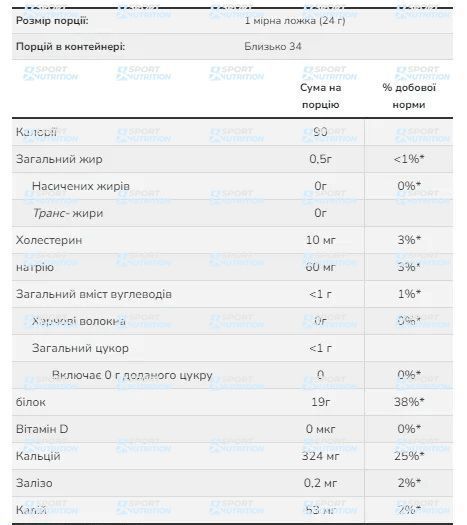Click 'Загальний вміст вуглеводів' row label
This screenshot has width=467, height=525.
pyautogui.click(x=94, y=294)
